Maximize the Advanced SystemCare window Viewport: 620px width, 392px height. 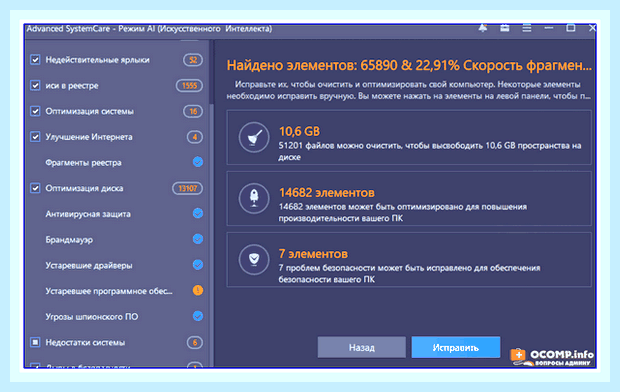(x=571, y=28)
